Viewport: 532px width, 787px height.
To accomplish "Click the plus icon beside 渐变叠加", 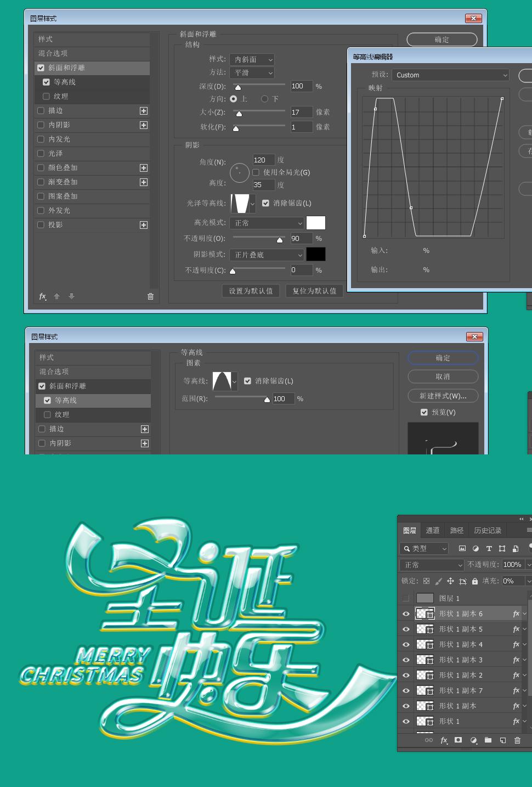I will (x=144, y=182).
